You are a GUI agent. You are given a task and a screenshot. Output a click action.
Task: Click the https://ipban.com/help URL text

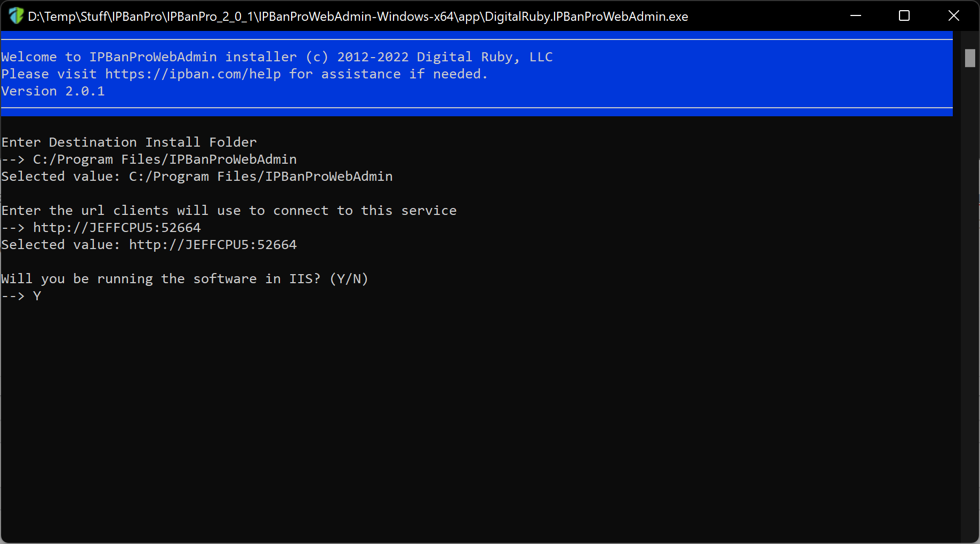(x=193, y=74)
